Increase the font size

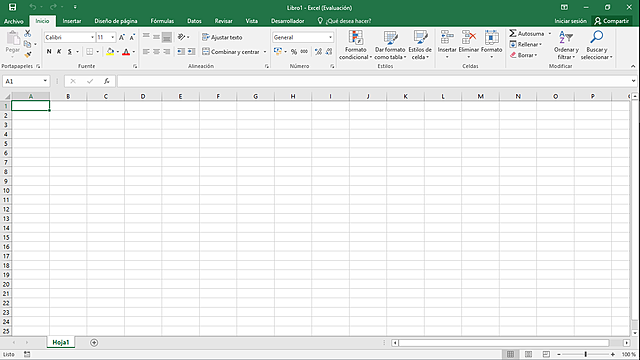tap(122, 37)
